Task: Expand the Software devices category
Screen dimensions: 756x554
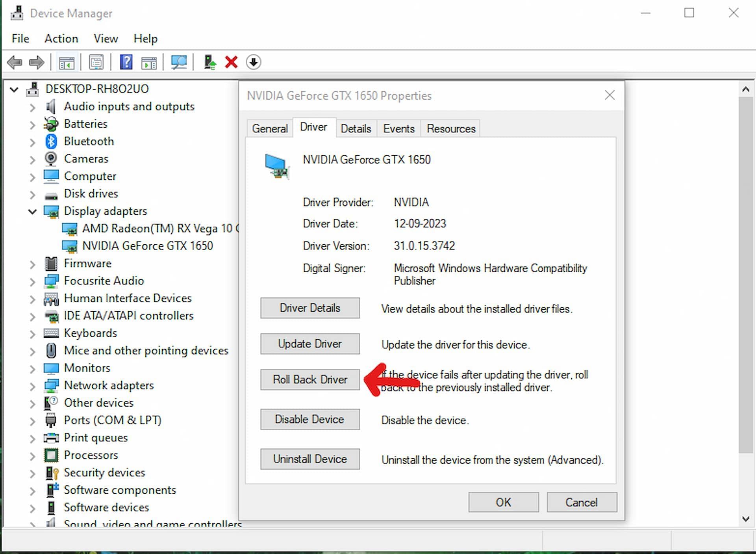Action: (32, 508)
